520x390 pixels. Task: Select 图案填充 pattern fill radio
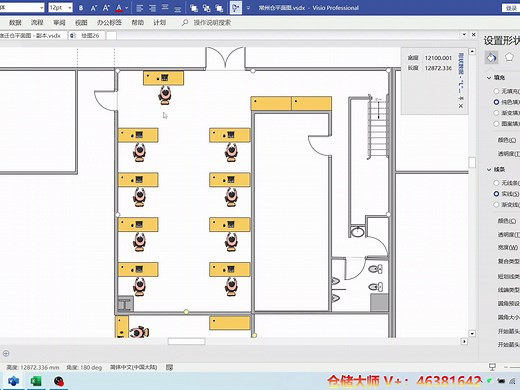click(x=496, y=124)
